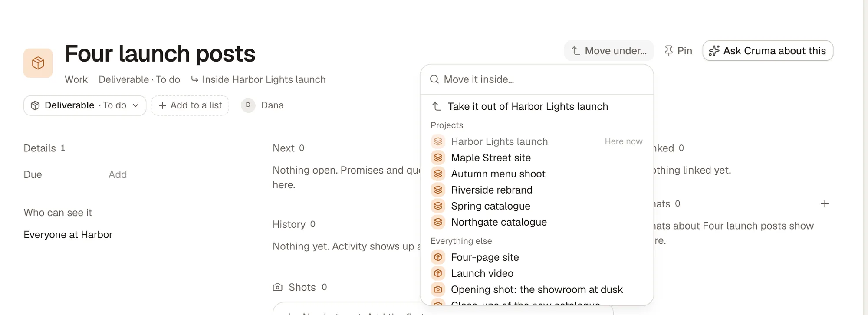The height and width of the screenshot is (315, 868).
Task: Select Maple Street site project
Action: pos(537,157)
